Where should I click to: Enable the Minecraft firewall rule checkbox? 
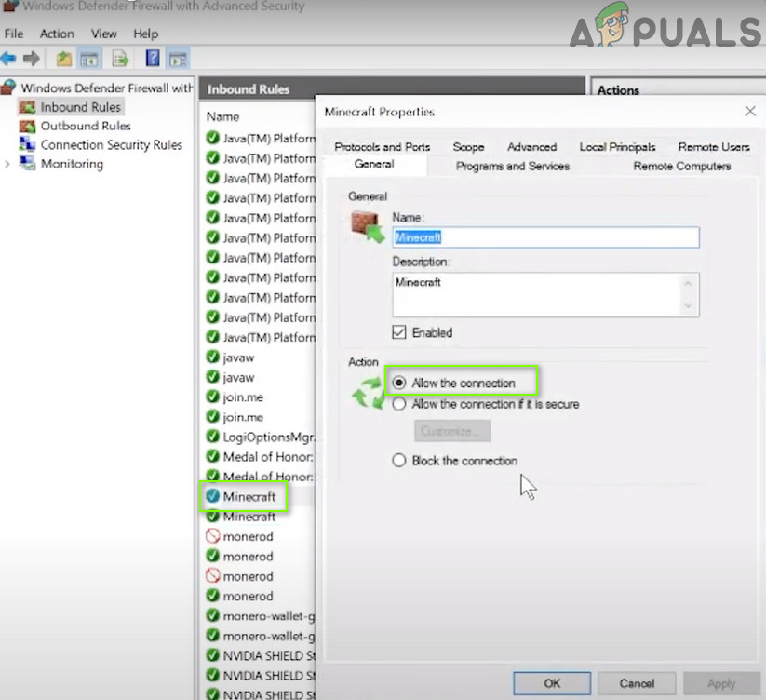click(x=398, y=332)
